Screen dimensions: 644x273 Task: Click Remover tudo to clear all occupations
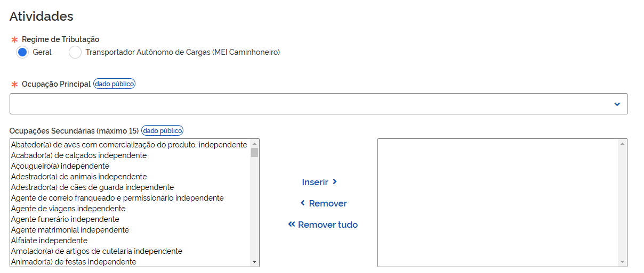(x=323, y=225)
